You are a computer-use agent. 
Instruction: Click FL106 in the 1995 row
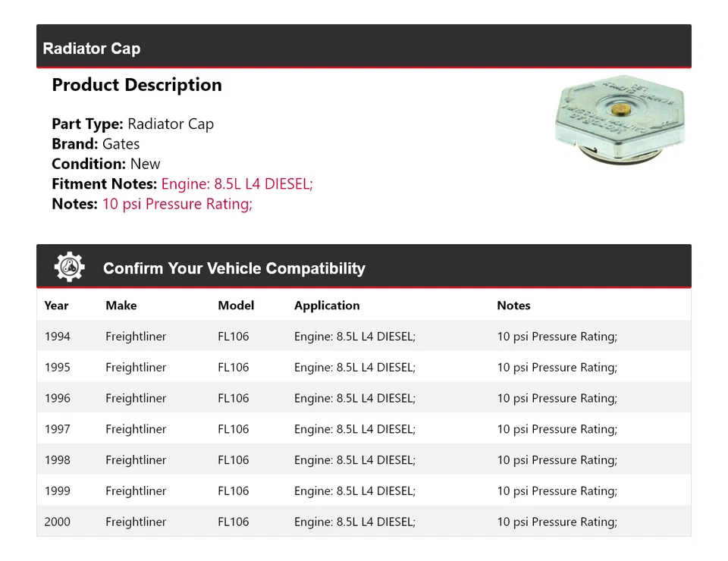(234, 368)
